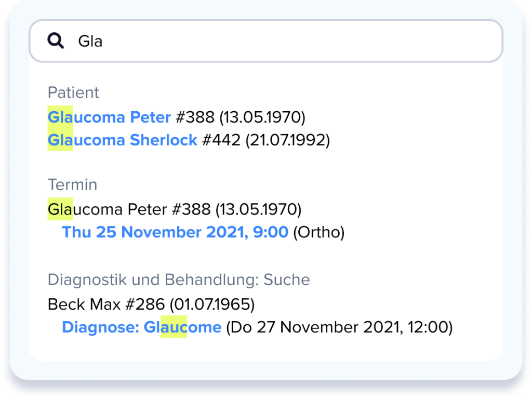Select "Diagnostik und Behandlung: Suche" heading
The height and width of the screenshot is (399, 532).
point(179,280)
